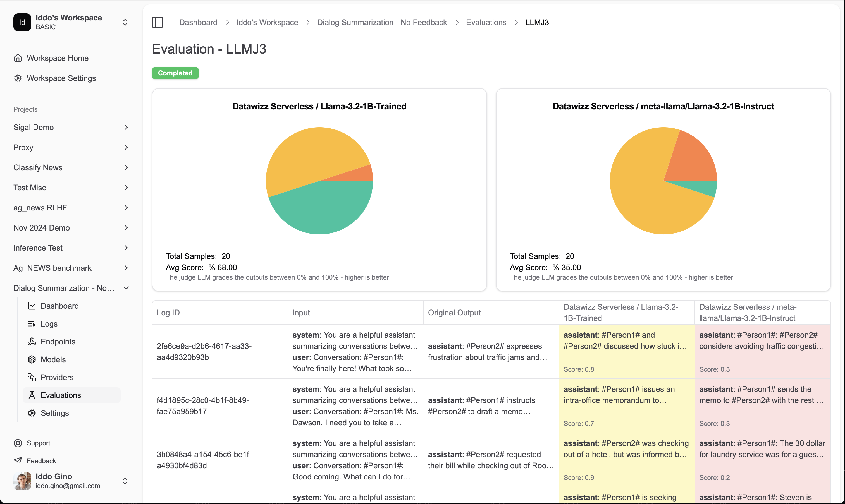Open Workspace Home via the house icon
Viewport: 845px width, 504px height.
point(18,58)
